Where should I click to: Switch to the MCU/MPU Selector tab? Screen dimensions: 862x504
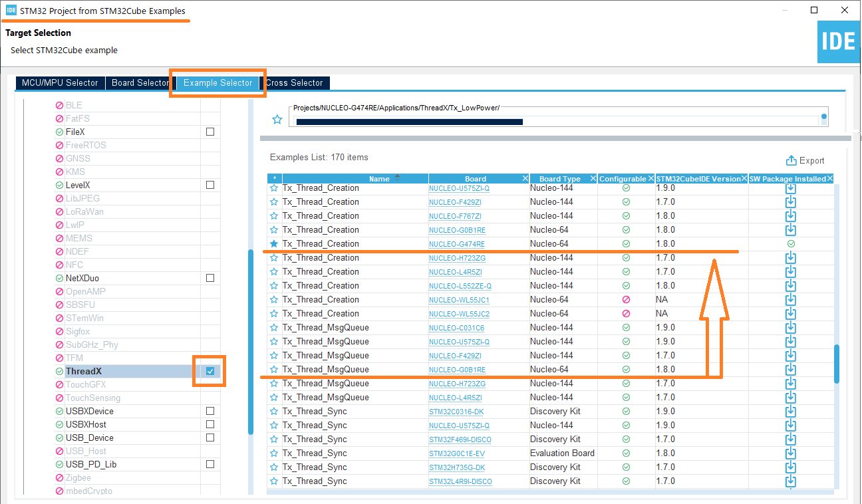pos(60,83)
